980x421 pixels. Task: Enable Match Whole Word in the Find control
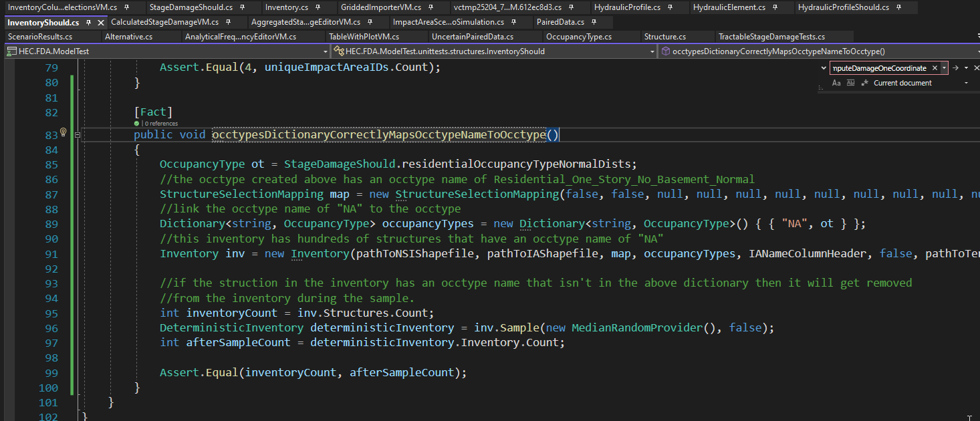click(850, 82)
